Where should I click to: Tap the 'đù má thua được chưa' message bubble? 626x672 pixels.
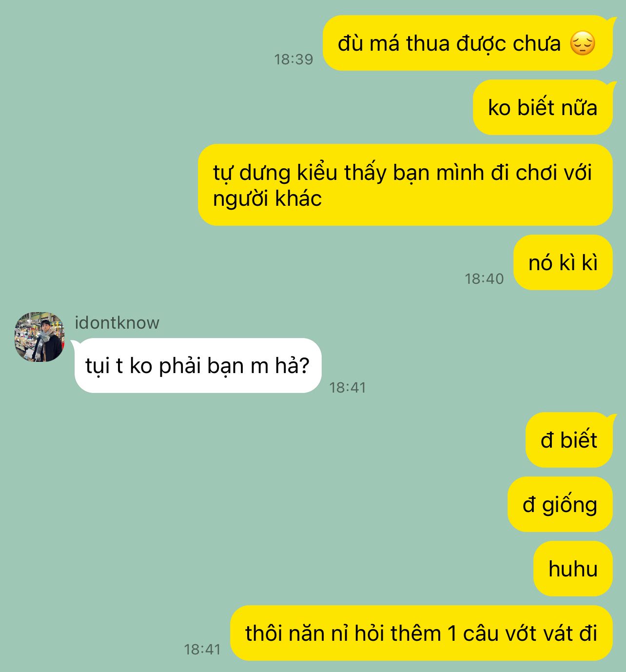(468, 43)
